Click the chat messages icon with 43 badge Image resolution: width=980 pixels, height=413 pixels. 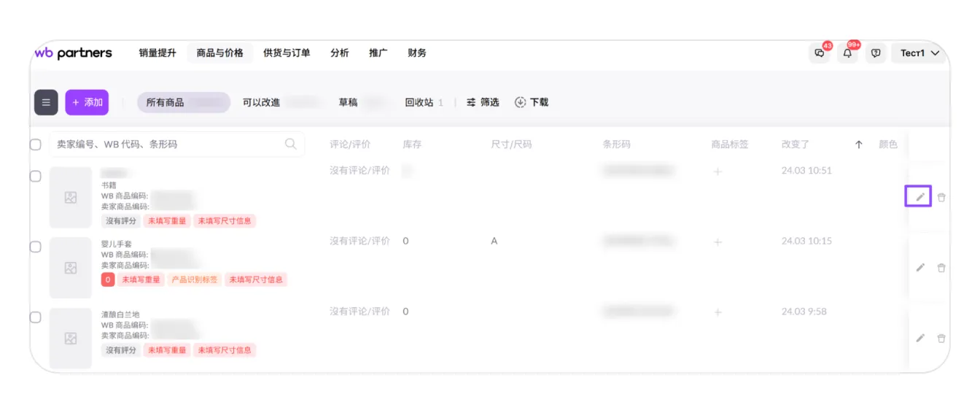click(820, 53)
